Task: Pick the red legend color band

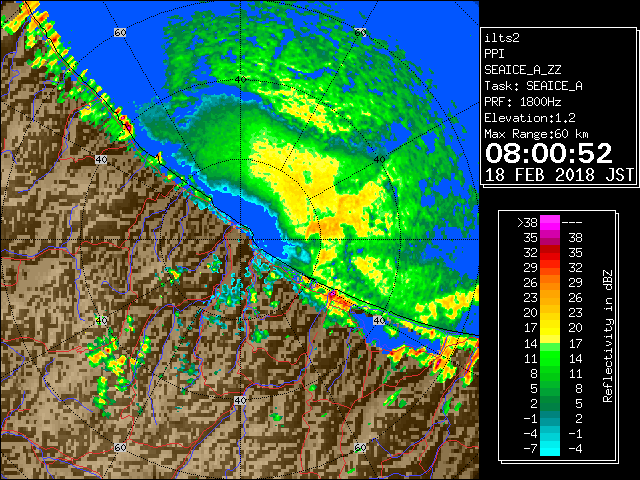Action: (x=550, y=253)
